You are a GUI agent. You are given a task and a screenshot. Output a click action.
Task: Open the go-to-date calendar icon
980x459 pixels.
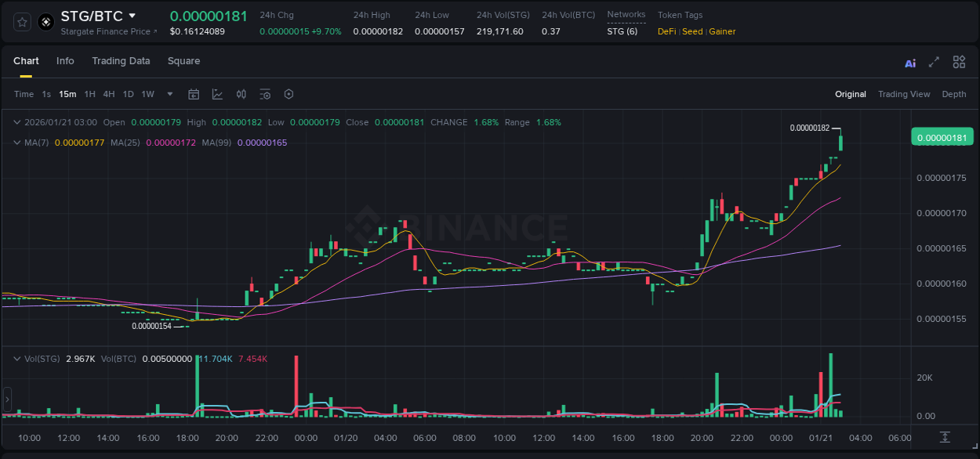(x=194, y=94)
